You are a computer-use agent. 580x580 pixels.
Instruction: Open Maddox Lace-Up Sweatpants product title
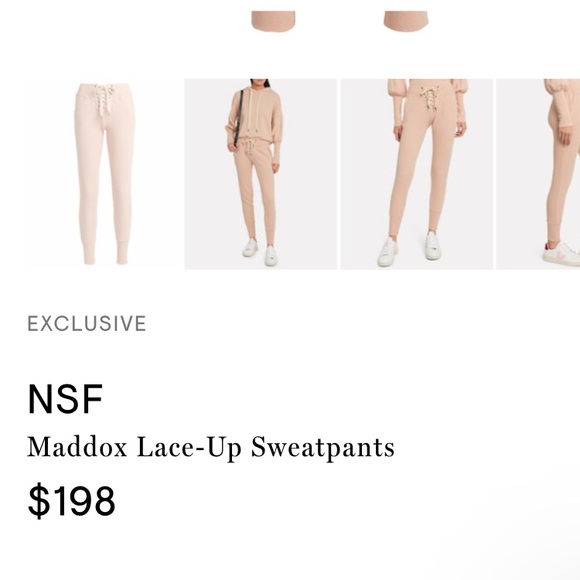[211, 448]
